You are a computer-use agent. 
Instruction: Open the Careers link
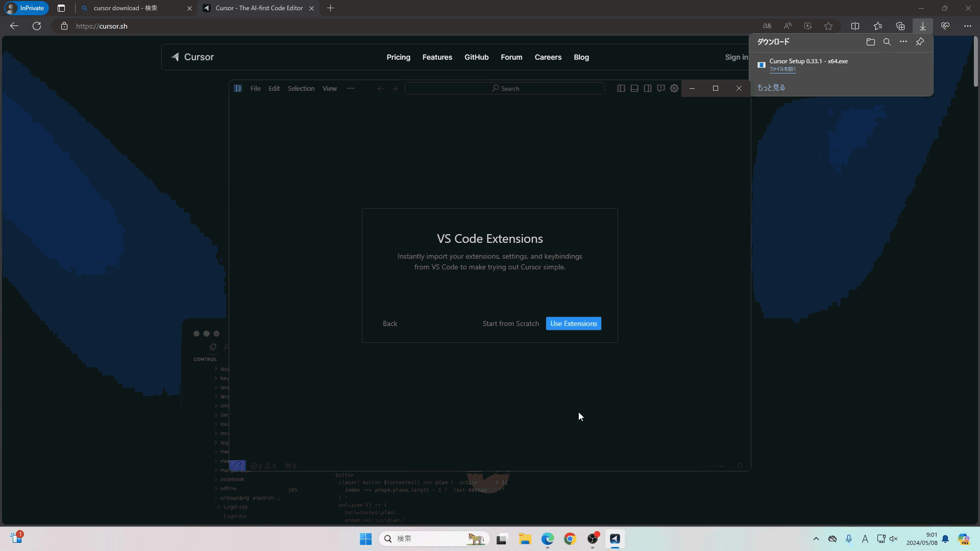tap(548, 57)
